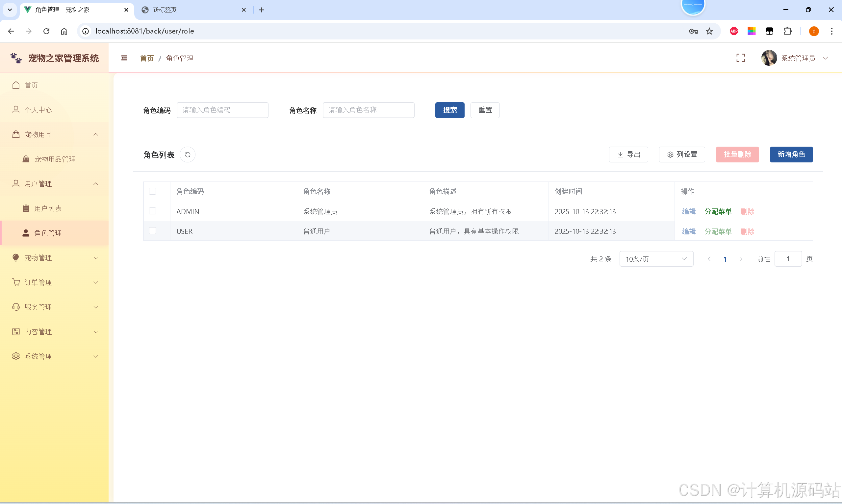Open 宠物用品管理 submenu item
Screen dimensions: 842x504
(x=54, y=159)
